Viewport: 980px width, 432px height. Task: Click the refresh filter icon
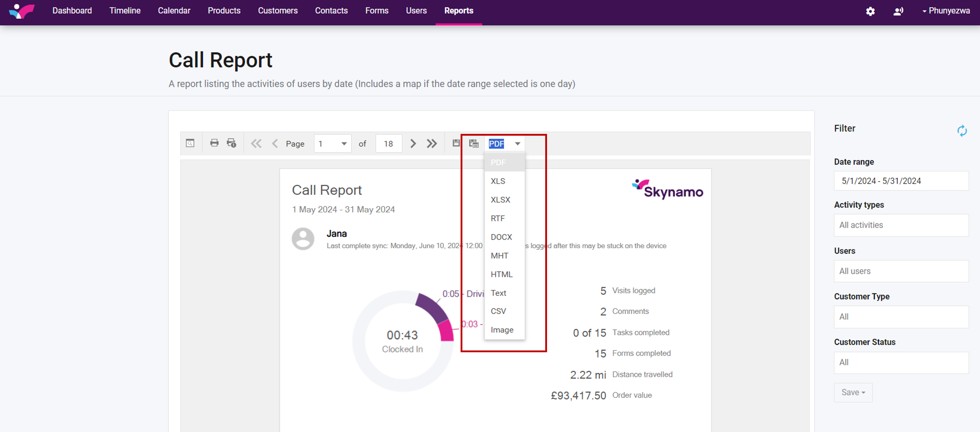point(962,131)
